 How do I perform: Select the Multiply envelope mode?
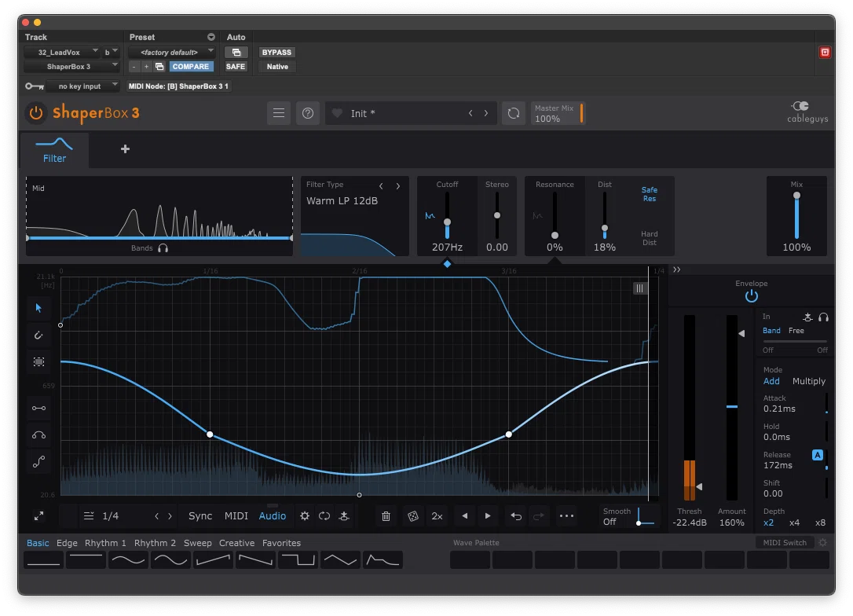(808, 381)
